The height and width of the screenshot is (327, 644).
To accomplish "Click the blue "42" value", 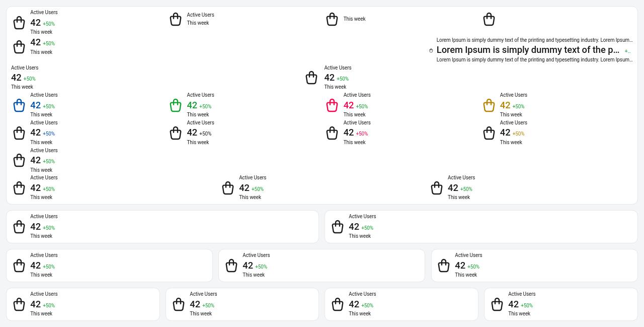I will [36, 105].
